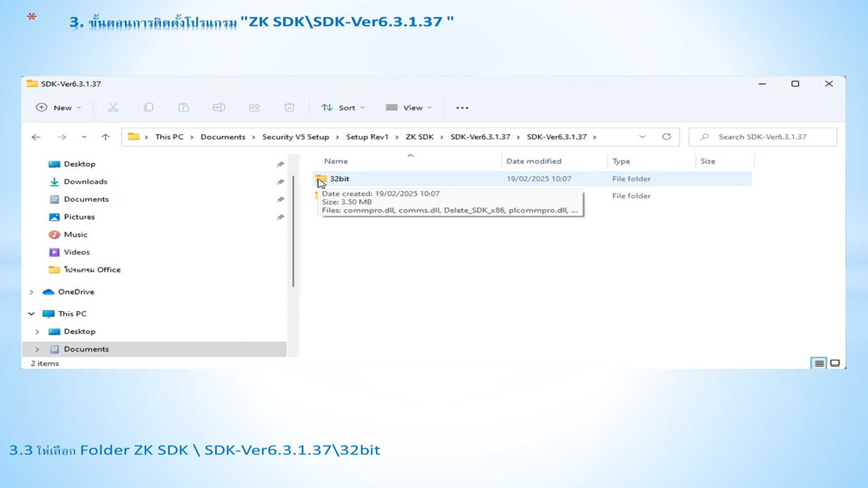Open Downloads in the quick access sidebar
Viewport: 868px width, 488px height.
click(85, 182)
